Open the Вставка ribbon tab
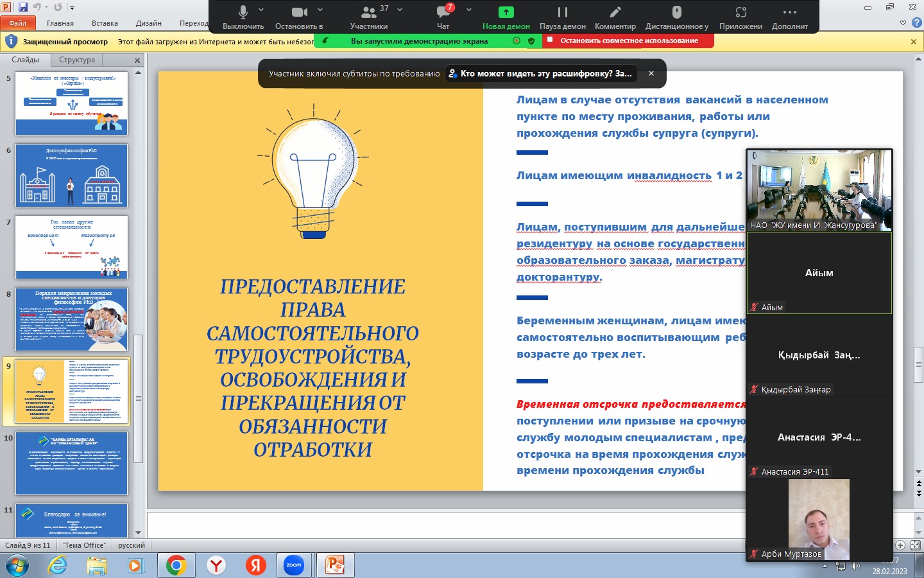The height and width of the screenshot is (578, 924). click(x=105, y=23)
